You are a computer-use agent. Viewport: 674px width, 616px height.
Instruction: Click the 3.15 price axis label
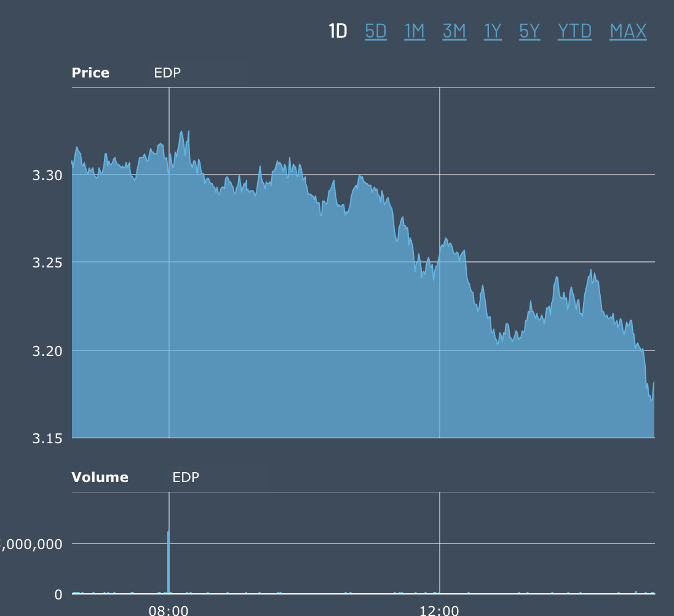click(x=47, y=438)
